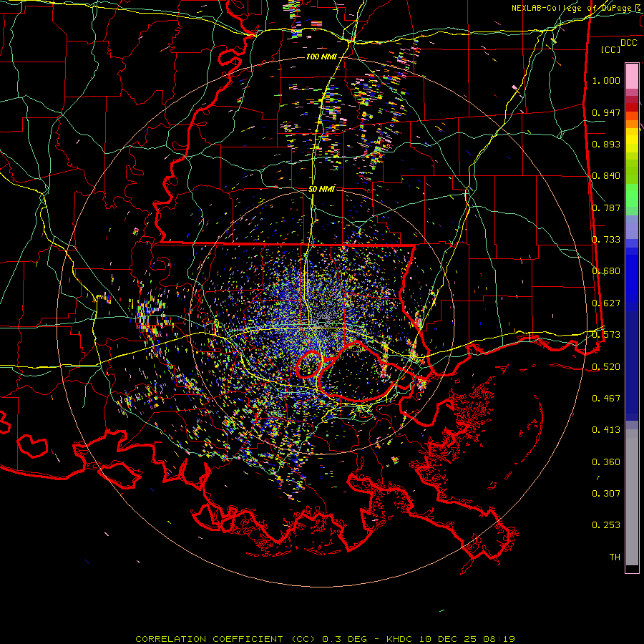Click the pink segment of the color bar

[x=632, y=77]
